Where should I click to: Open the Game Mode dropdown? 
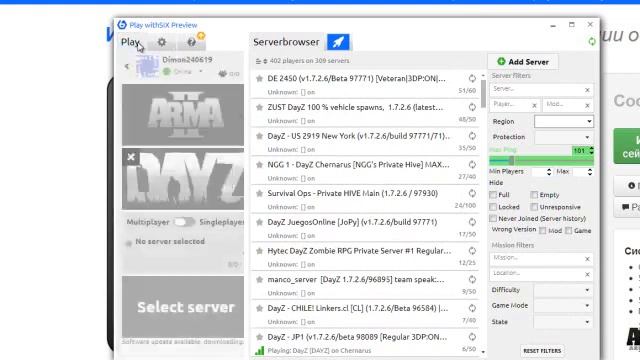(x=564, y=306)
